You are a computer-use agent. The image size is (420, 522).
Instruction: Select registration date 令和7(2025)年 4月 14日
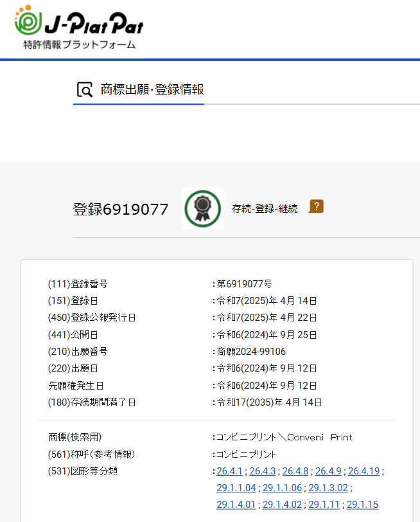(x=267, y=301)
